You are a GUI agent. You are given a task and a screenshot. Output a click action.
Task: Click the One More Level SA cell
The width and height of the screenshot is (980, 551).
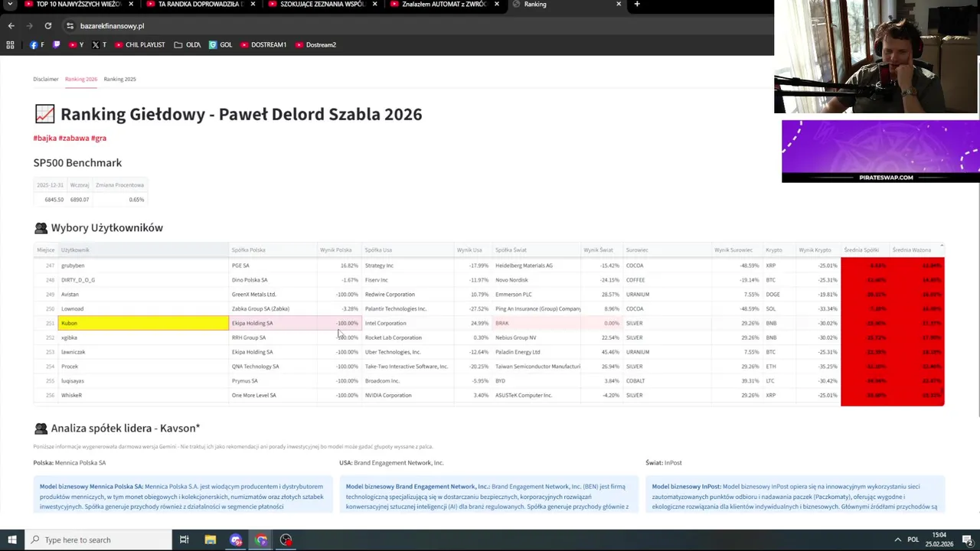[x=273, y=395]
